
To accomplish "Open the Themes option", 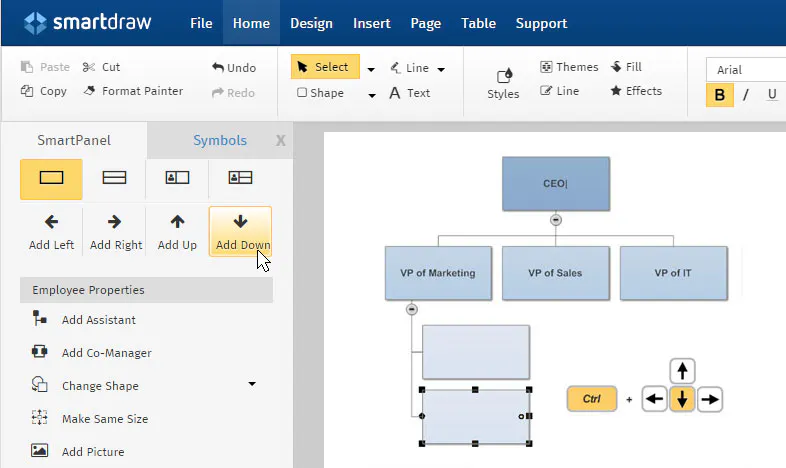I will (569, 67).
